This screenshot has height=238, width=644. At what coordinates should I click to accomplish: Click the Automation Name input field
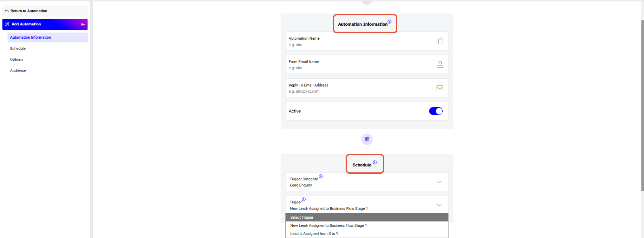367,41
